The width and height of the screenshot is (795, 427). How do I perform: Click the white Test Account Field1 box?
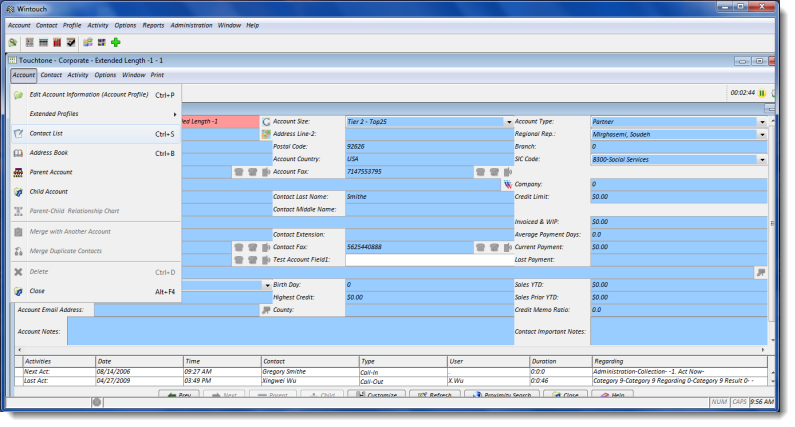coord(429,260)
